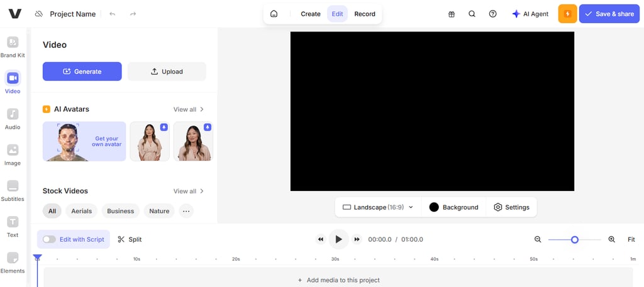The image size is (644, 287).
Task: Filter stock videos by Business
Action: (x=120, y=211)
